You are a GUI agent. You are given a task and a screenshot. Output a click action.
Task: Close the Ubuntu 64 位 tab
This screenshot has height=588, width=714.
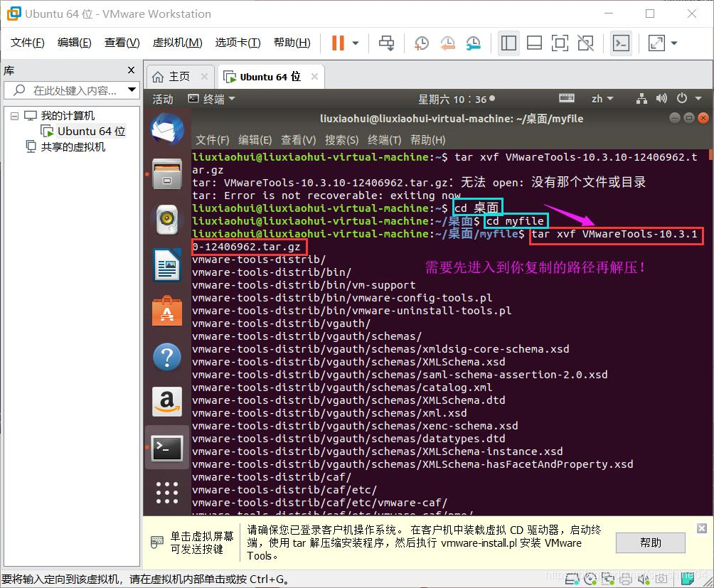tap(314, 77)
